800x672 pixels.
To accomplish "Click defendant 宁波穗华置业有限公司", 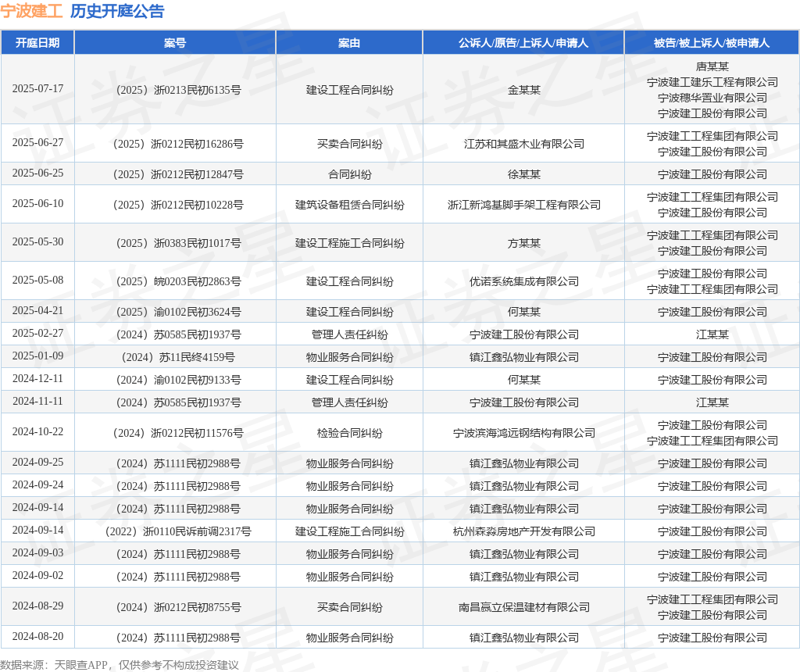I will 712,98.
